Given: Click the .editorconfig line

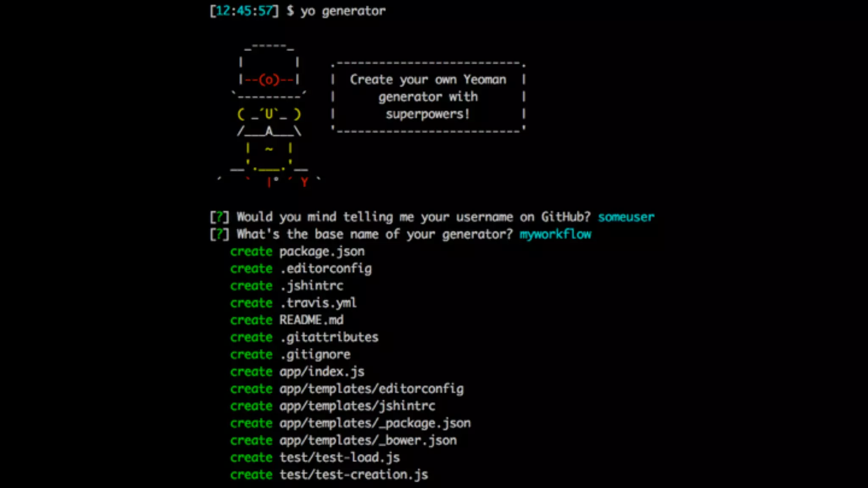Looking at the screenshot, I should pos(325,269).
